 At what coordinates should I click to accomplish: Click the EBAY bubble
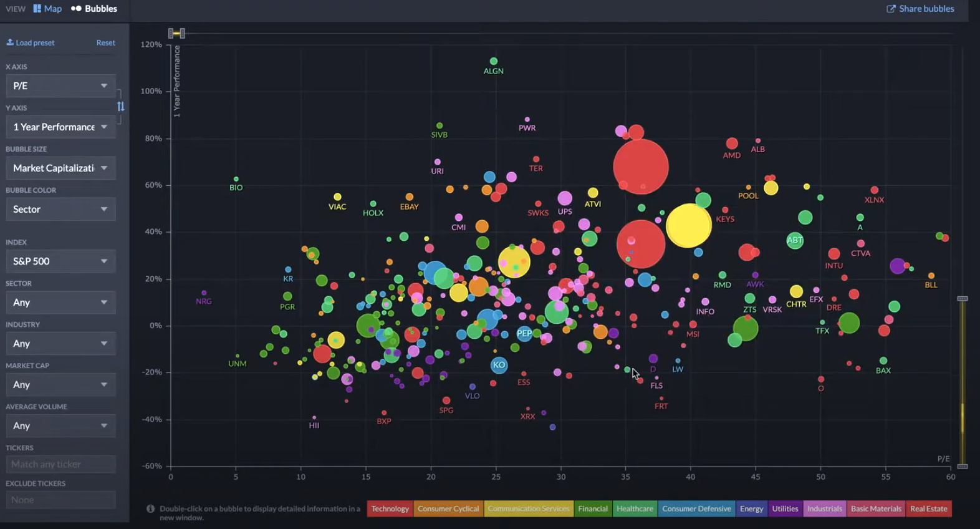pos(410,197)
